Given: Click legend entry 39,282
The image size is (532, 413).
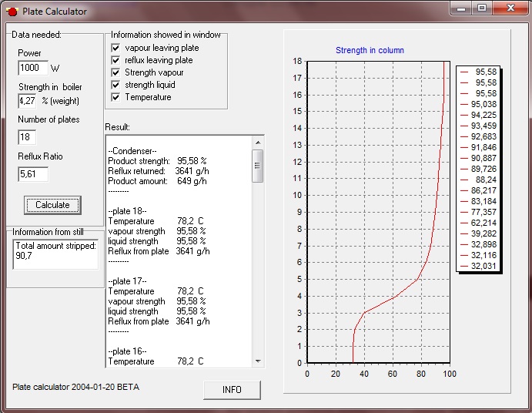Looking at the screenshot, I should pos(478,233).
